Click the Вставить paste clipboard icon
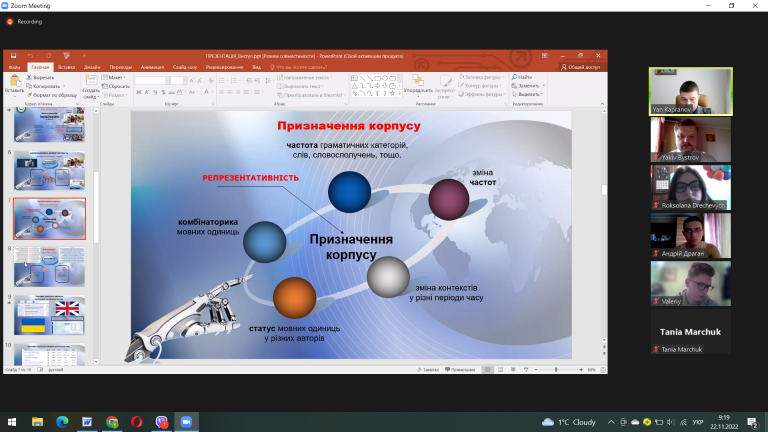Screen dimensions: 768x432 pos(14,81)
